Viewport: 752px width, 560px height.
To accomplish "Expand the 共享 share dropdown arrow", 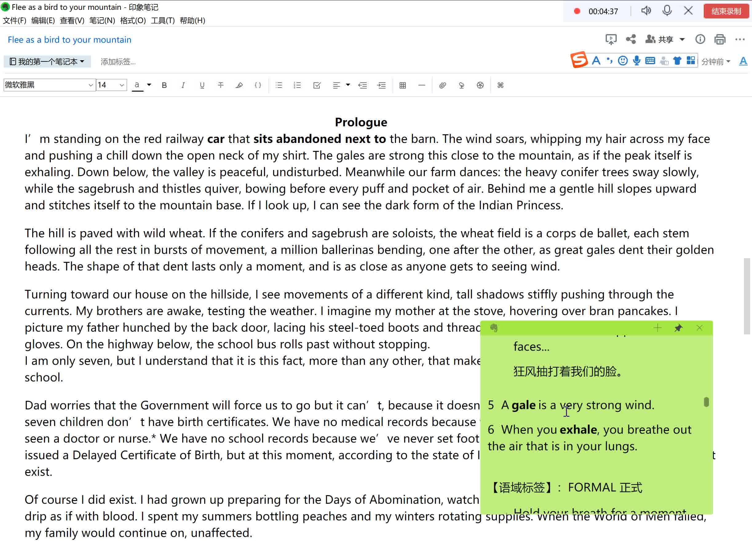I will coord(682,39).
